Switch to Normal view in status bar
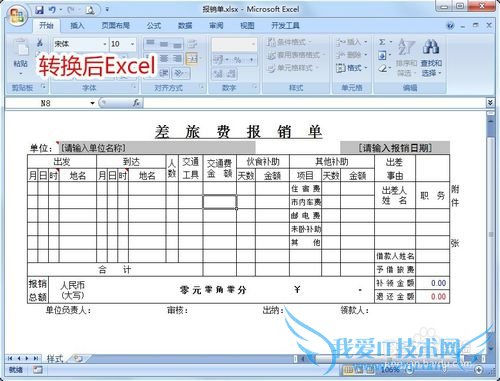Screen dimensions: 500x381 pos(349,370)
